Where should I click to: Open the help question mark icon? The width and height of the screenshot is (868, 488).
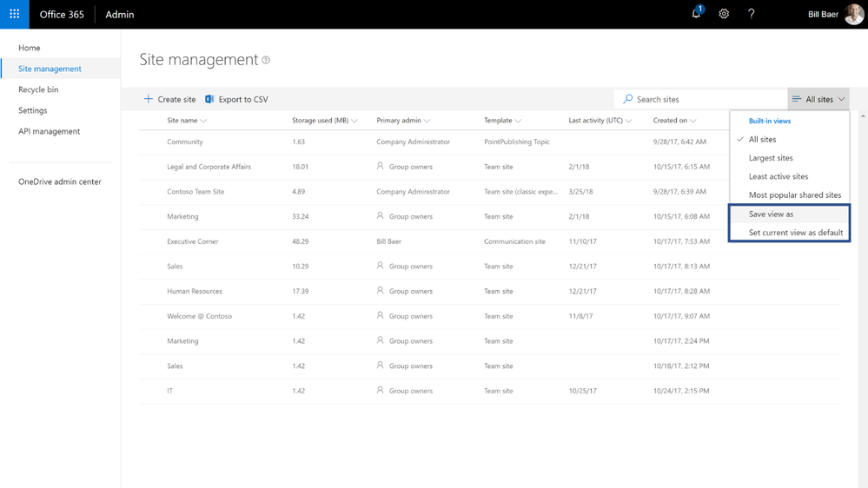[752, 14]
